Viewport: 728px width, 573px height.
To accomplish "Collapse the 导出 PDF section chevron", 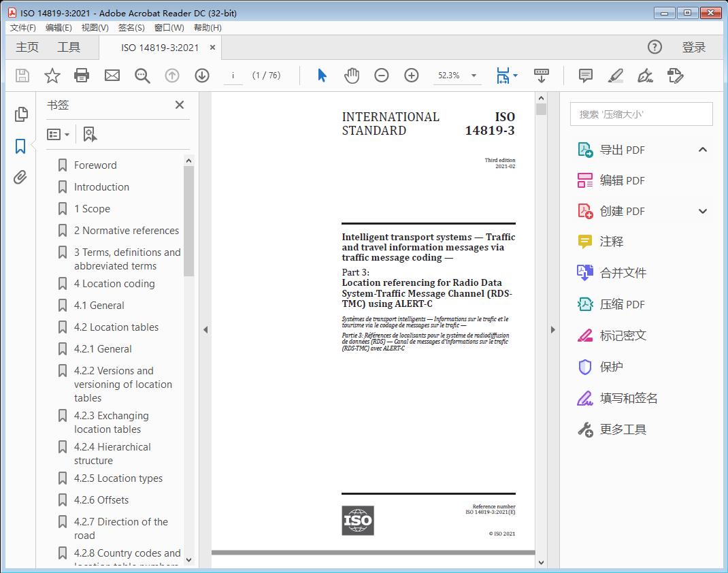I will coord(703,150).
